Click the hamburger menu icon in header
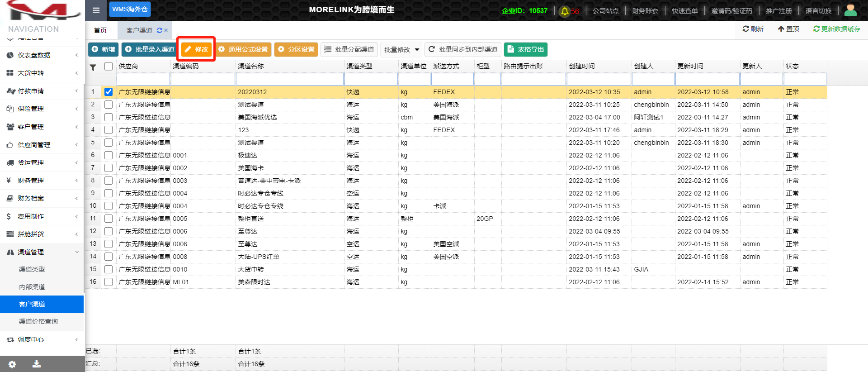The height and width of the screenshot is (372, 868). coord(96,10)
